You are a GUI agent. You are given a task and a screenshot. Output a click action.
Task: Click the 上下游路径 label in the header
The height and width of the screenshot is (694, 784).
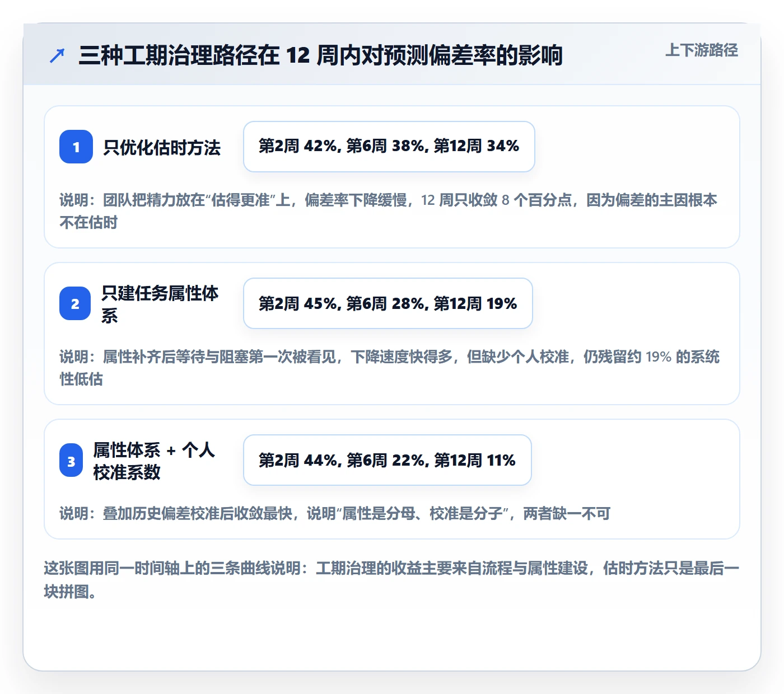[701, 50]
